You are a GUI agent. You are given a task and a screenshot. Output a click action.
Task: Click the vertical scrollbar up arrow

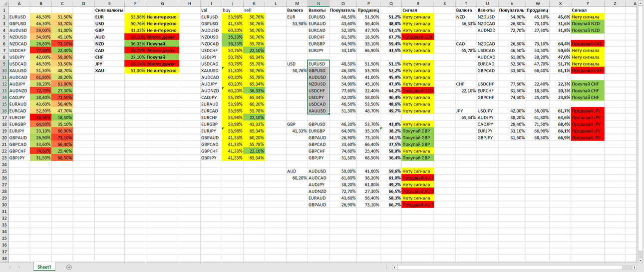[x=641, y=4]
